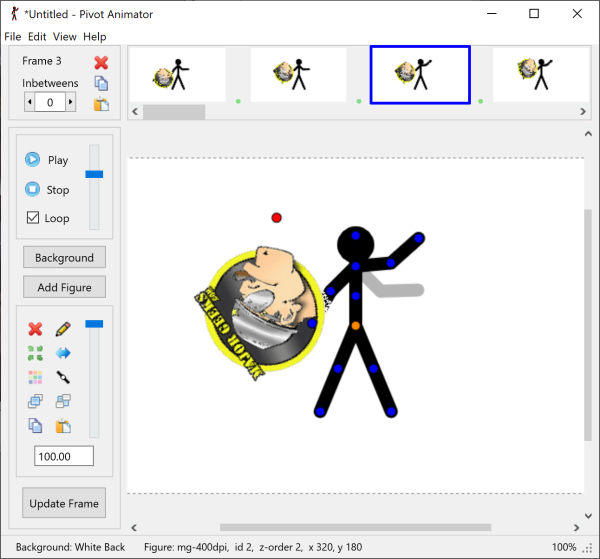Copy frame icon beside Inbetweens

pyautogui.click(x=101, y=83)
